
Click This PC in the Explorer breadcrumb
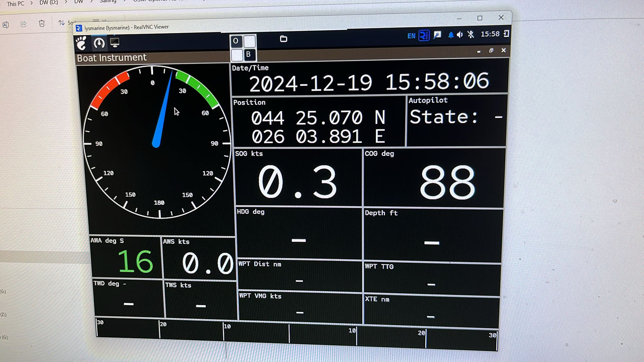tap(16, 4)
